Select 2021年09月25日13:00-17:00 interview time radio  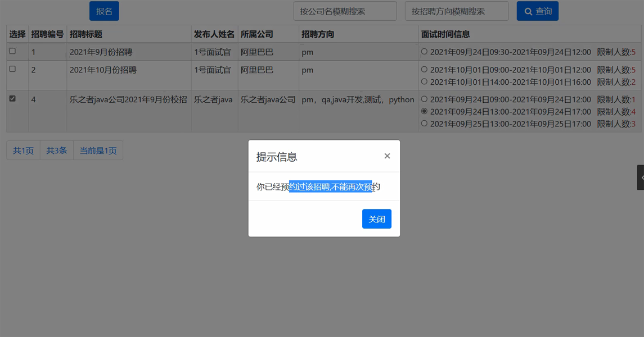pyautogui.click(x=425, y=124)
